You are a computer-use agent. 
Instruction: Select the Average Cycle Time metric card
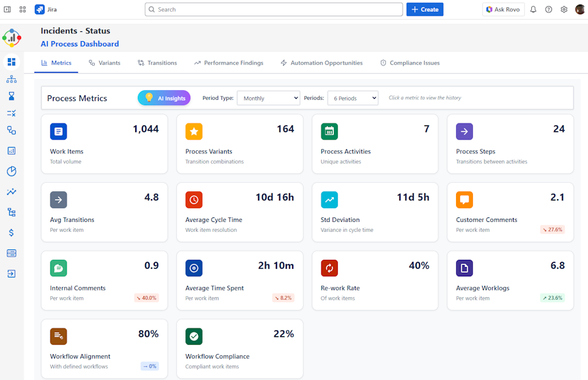[x=240, y=213]
